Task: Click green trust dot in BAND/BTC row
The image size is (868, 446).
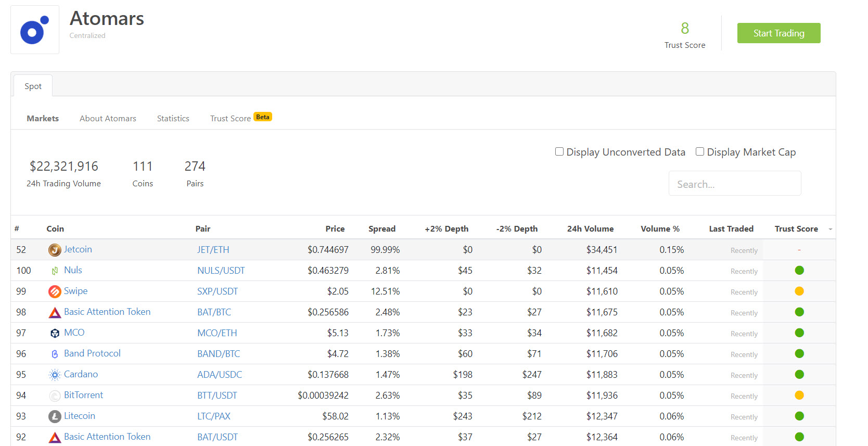Action: 799,353
